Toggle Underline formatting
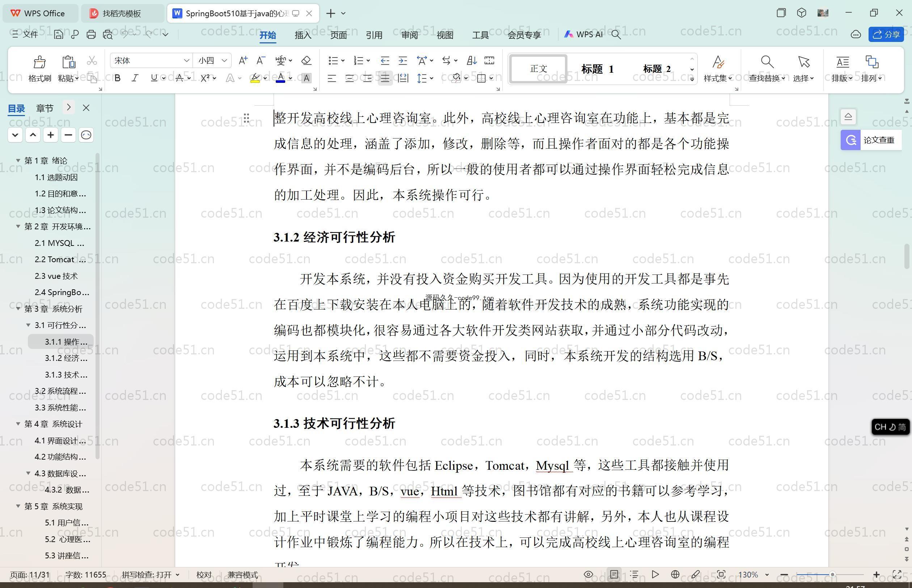The width and height of the screenshot is (912, 588). [x=153, y=78]
